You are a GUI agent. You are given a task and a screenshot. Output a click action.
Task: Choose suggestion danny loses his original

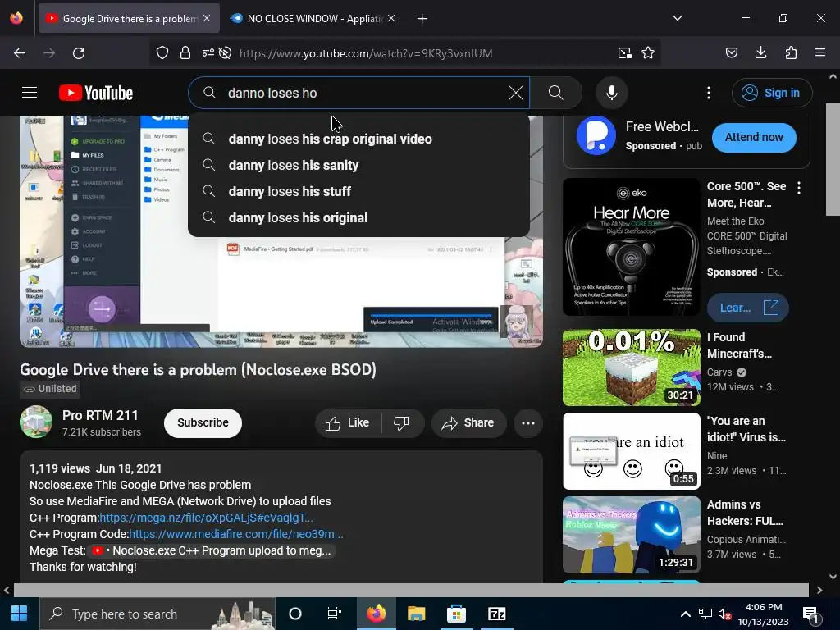click(358, 217)
